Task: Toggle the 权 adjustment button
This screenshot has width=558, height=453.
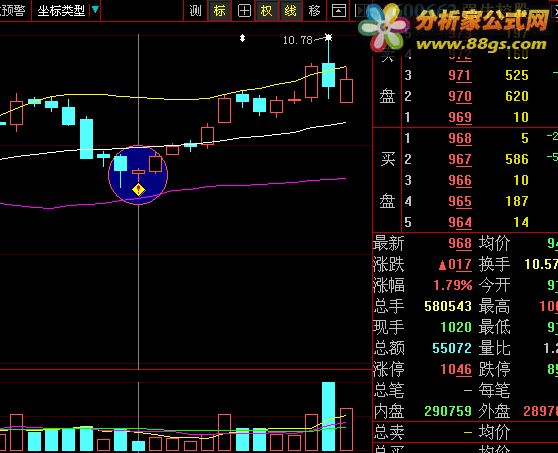Action: point(266,11)
